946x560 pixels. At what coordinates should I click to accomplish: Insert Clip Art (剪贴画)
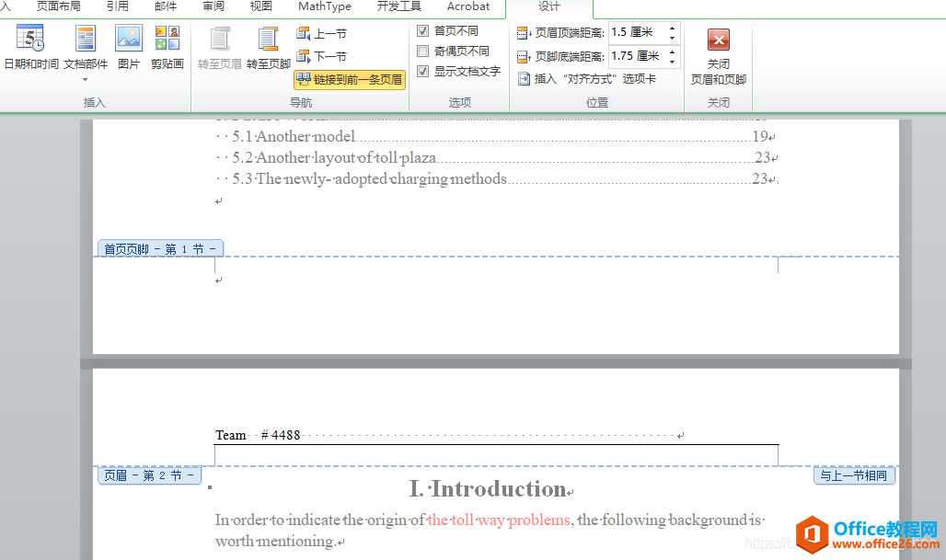point(167,47)
